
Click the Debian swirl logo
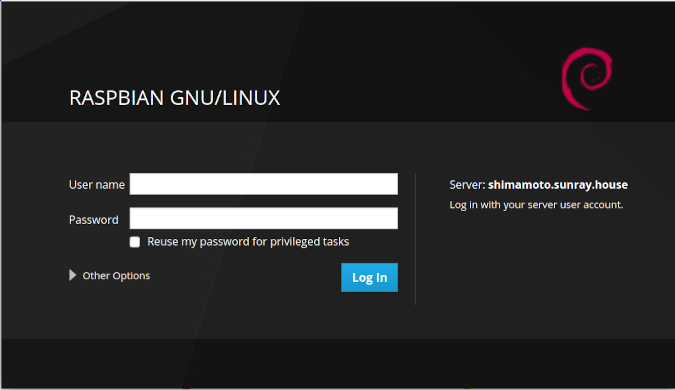pyautogui.click(x=587, y=79)
